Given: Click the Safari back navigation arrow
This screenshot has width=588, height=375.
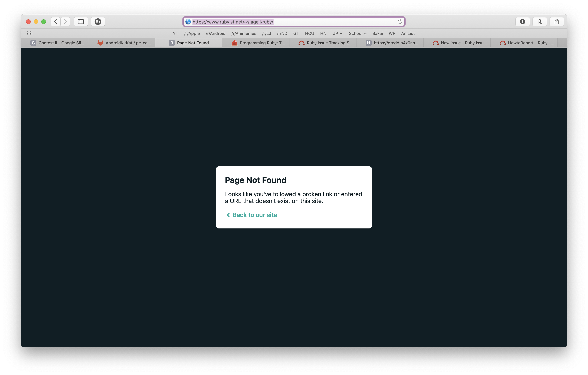Looking at the screenshot, I should tap(56, 21).
